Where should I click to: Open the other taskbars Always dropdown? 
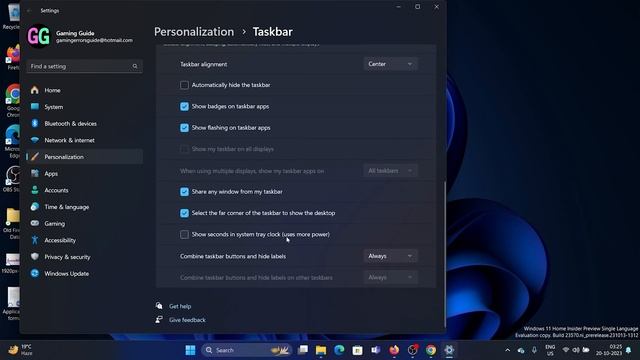[x=390, y=278]
